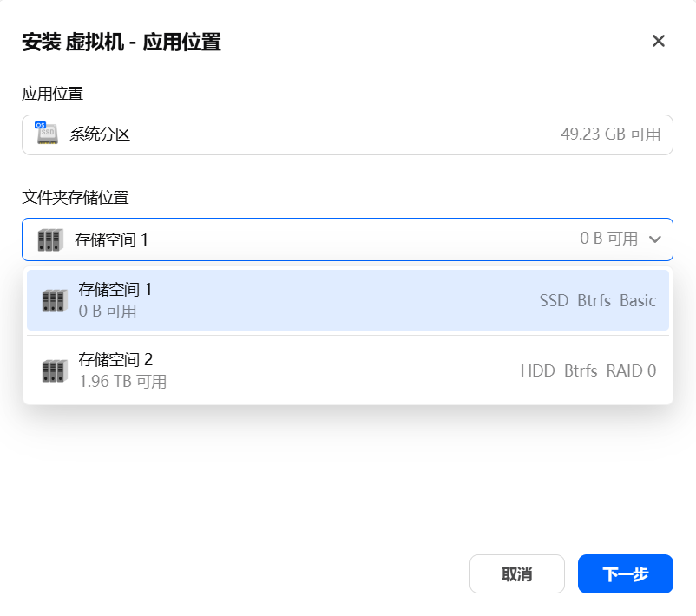This screenshot has width=696, height=616.
Task: Click the 存储空间 1 list option's drive icon
Action: click(55, 300)
